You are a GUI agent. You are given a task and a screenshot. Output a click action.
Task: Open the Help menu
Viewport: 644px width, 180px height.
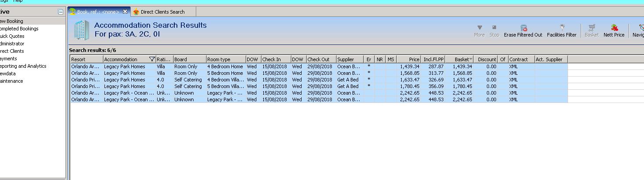click(x=18, y=1)
